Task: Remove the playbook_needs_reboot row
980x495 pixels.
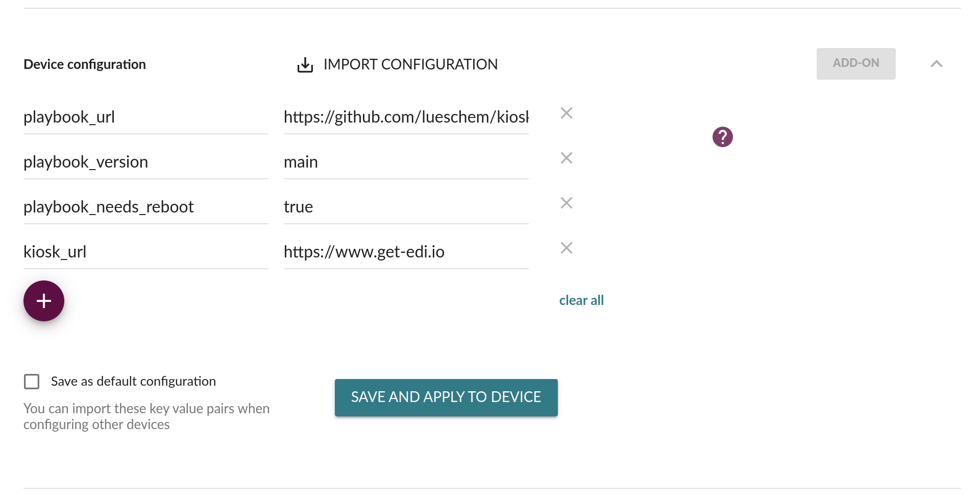Action: click(567, 203)
